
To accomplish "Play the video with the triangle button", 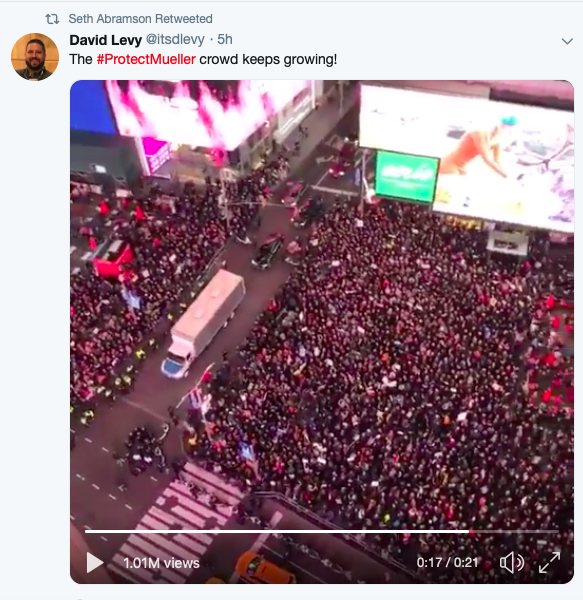I will [94, 562].
